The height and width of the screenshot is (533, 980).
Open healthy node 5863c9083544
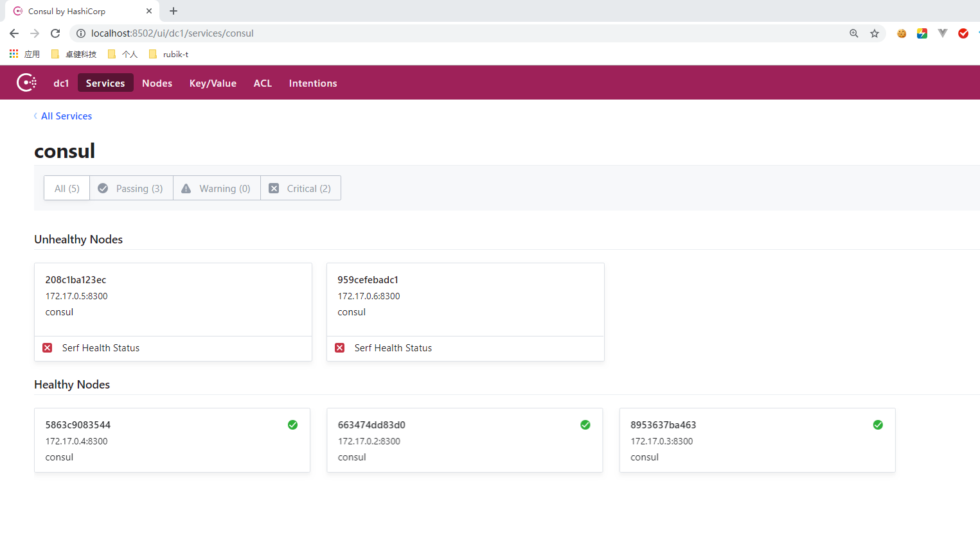(78, 425)
